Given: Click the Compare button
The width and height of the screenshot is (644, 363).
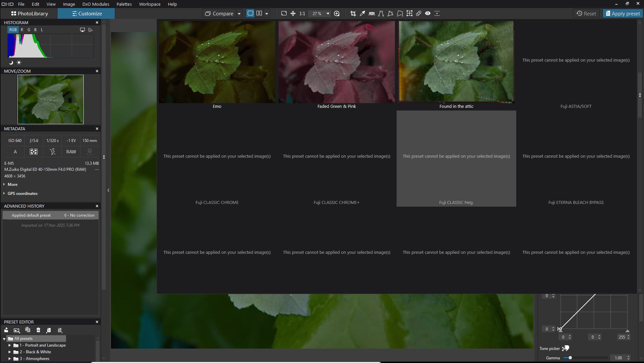Looking at the screenshot, I should coord(219,13).
